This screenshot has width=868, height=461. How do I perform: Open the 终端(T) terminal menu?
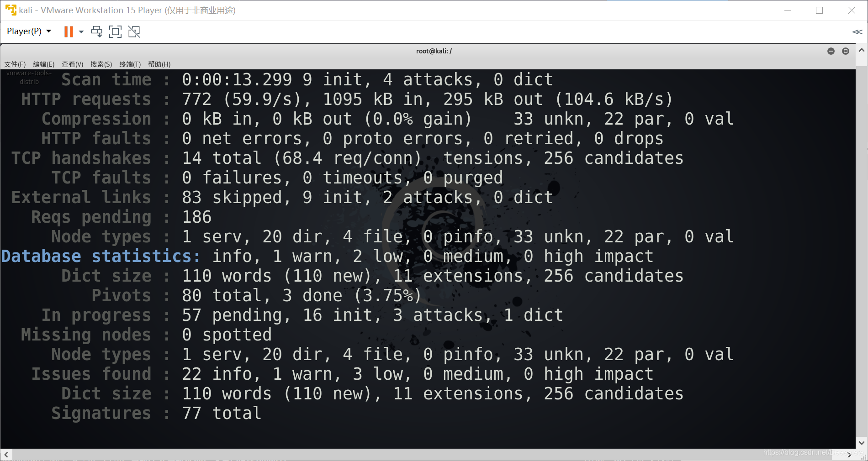(x=130, y=64)
